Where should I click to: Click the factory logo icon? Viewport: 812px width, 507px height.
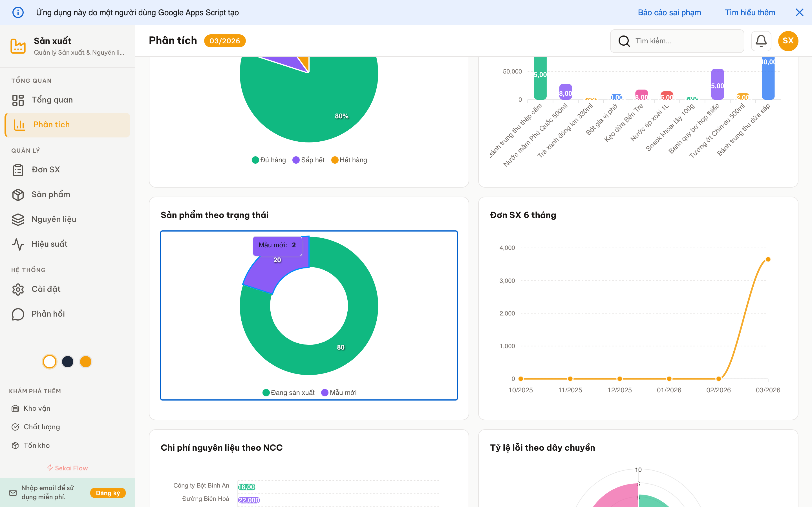[18, 46]
